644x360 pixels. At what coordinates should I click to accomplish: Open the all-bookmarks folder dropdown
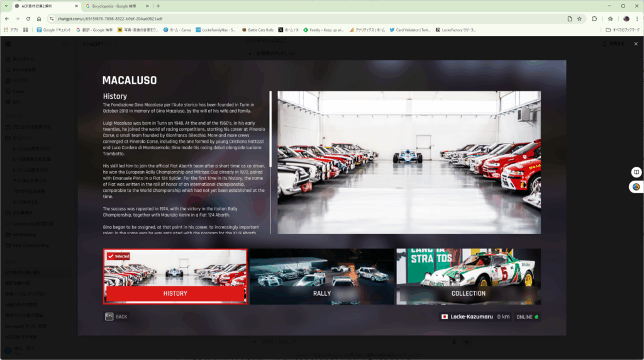click(623, 30)
